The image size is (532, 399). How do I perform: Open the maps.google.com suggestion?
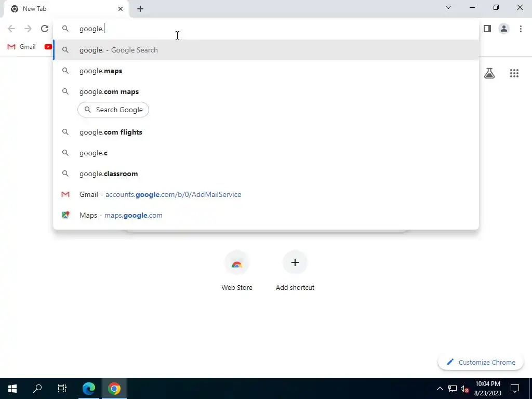point(266,215)
